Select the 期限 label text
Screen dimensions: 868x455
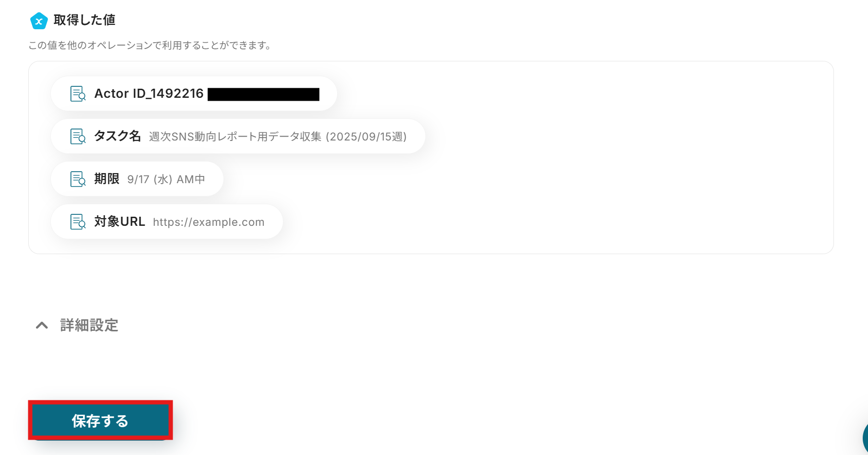pyautogui.click(x=106, y=179)
